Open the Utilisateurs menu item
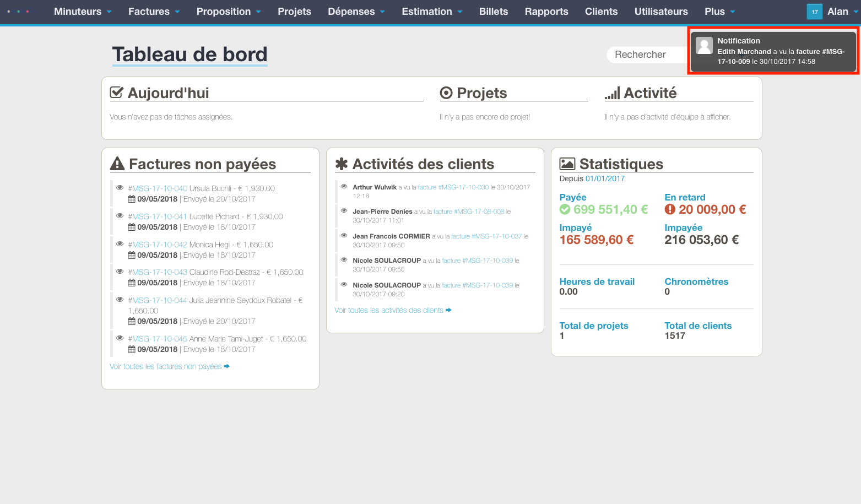The width and height of the screenshot is (861, 504). [x=661, y=12]
